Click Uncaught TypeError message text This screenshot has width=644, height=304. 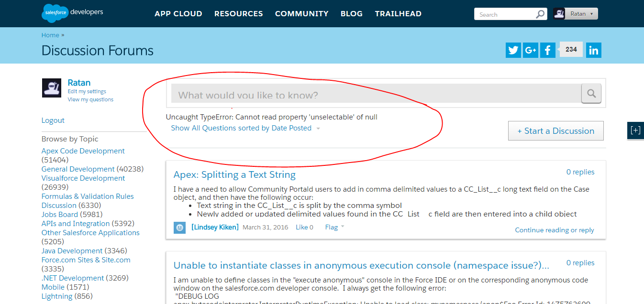[x=272, y=117]
